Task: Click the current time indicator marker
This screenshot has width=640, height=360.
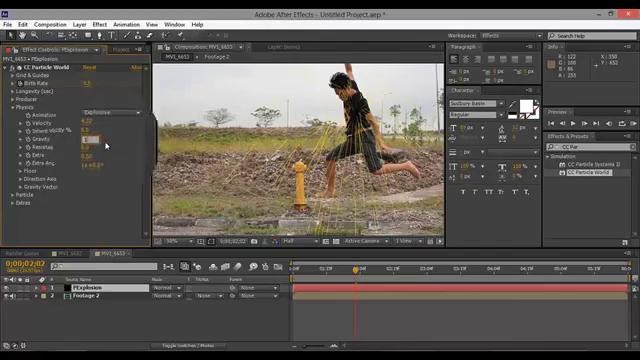Action: [356, 269]
